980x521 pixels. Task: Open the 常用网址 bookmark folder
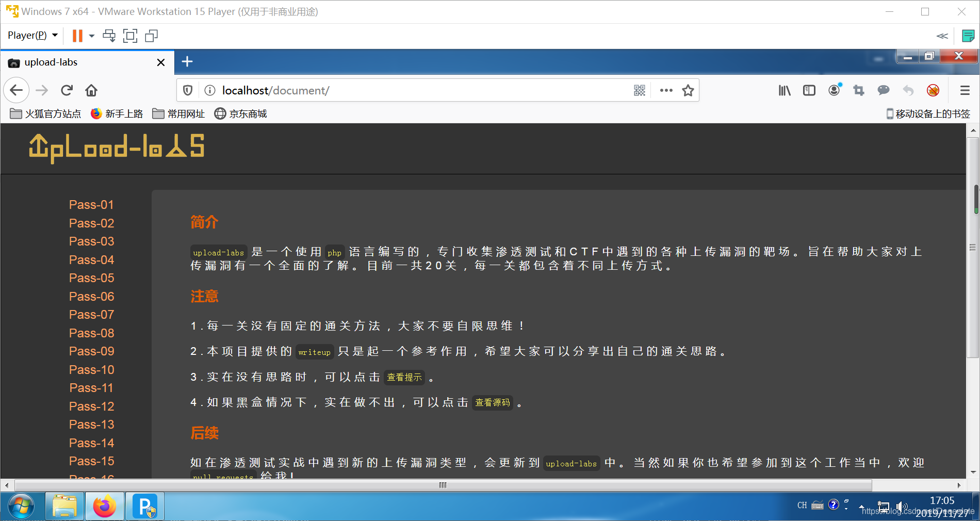tap(179, 113)
